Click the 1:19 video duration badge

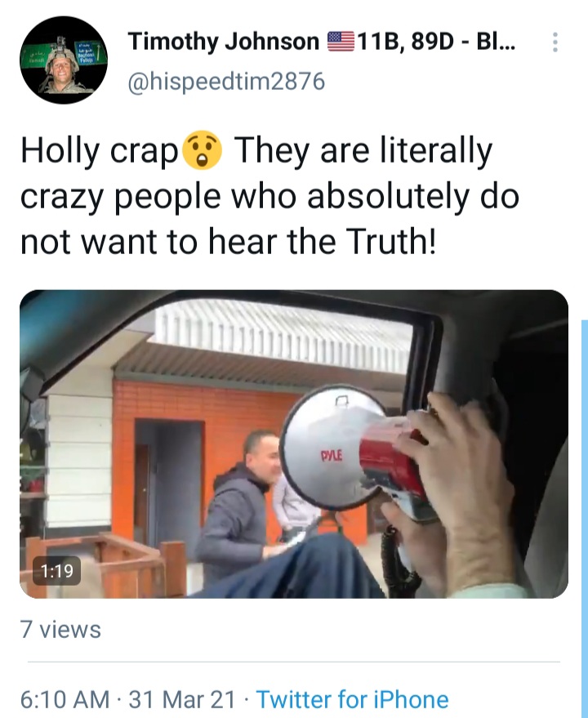pyautogui.click(x=57, y=570)
